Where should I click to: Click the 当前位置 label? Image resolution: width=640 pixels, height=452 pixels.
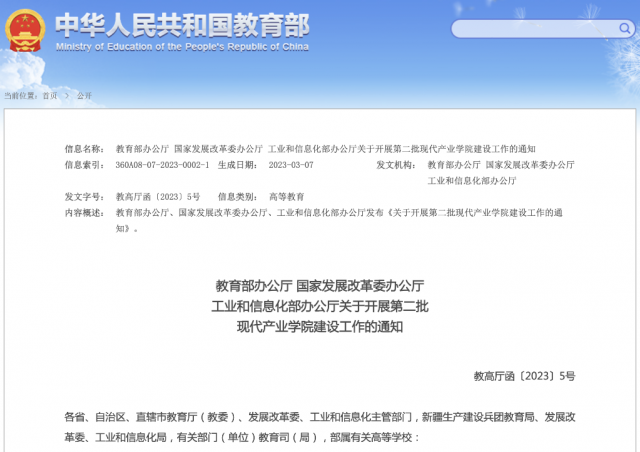[20, 96]
